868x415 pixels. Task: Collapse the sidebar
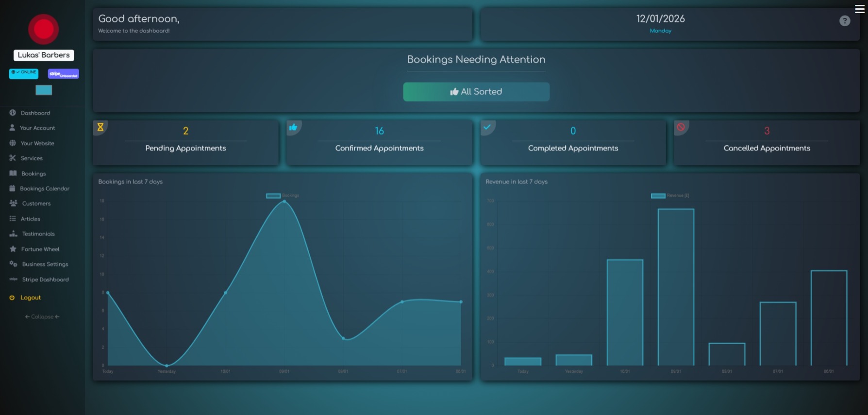click(42, 316)
